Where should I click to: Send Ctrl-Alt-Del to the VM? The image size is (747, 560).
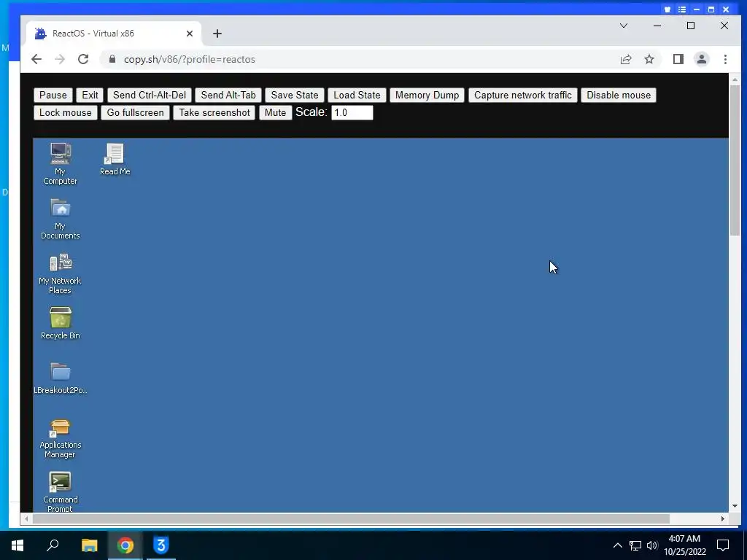pos(150,95)
